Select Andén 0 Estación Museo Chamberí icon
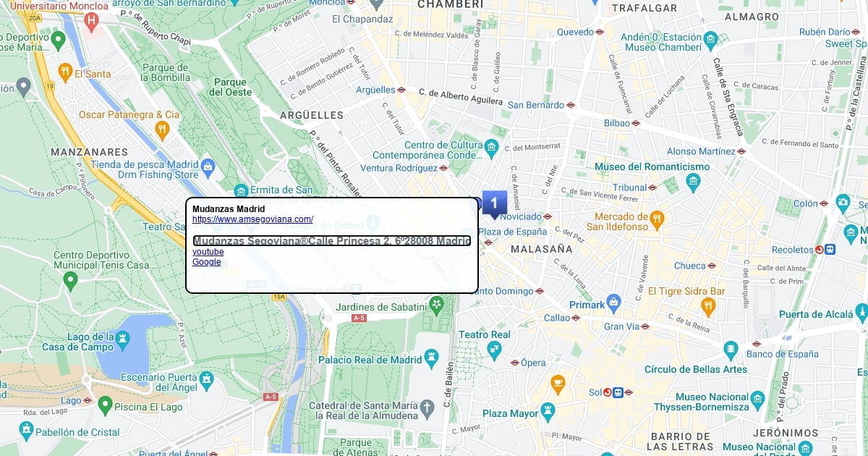Viewport: 868px width, 456px height. [x=710, y=38]
